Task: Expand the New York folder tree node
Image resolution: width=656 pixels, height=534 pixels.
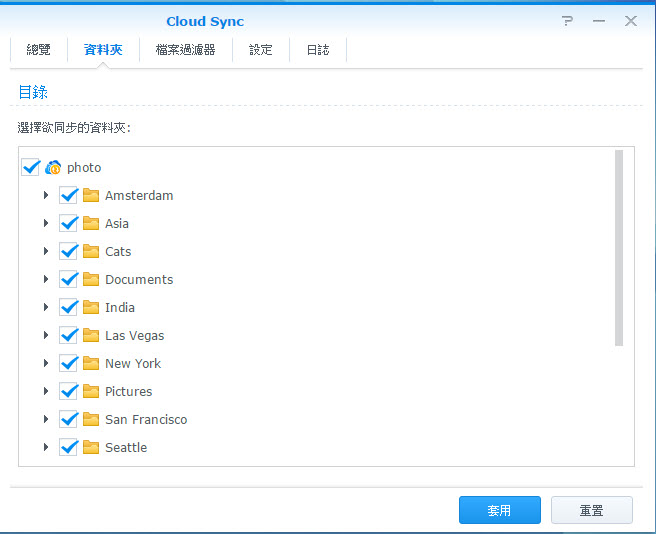Action: [x=46, y=363]
